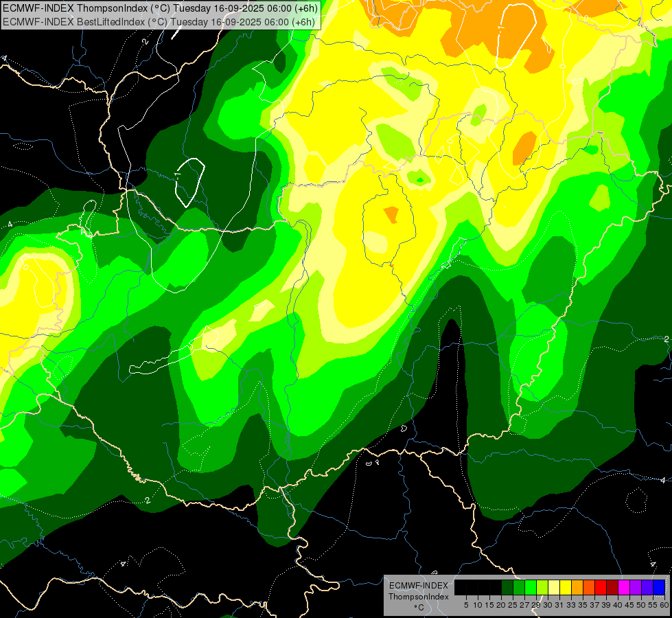Click the legend tick value 37
The width and height of the screenshot is (672, 618).
point(594,605)
